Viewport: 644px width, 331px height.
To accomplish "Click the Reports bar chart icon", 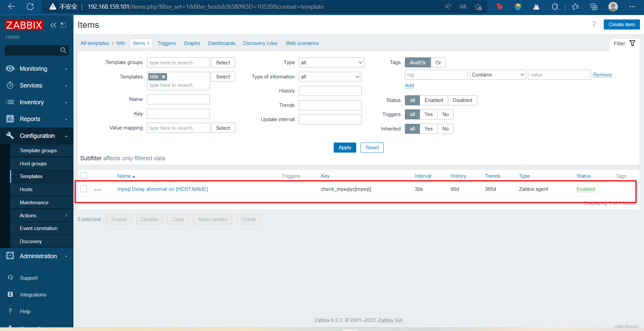I will pos(10,119).
